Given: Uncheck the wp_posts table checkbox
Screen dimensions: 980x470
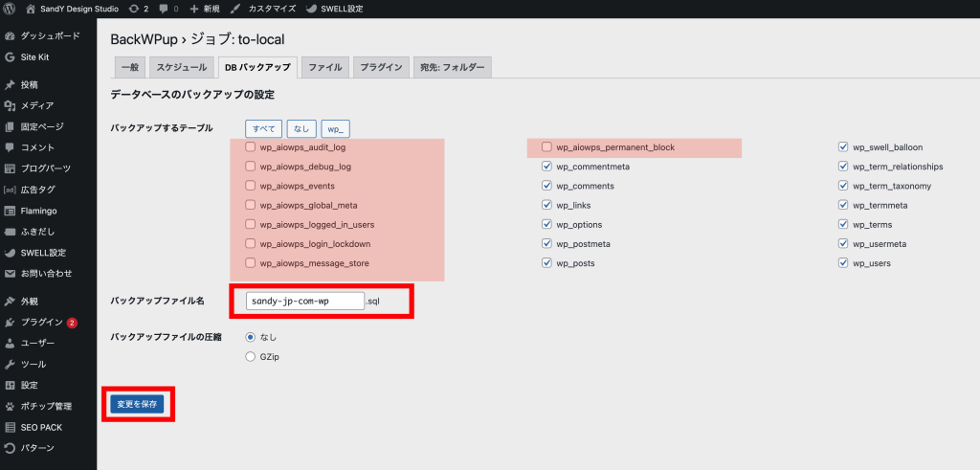Looking at the screenshot, I should [546, 263].
